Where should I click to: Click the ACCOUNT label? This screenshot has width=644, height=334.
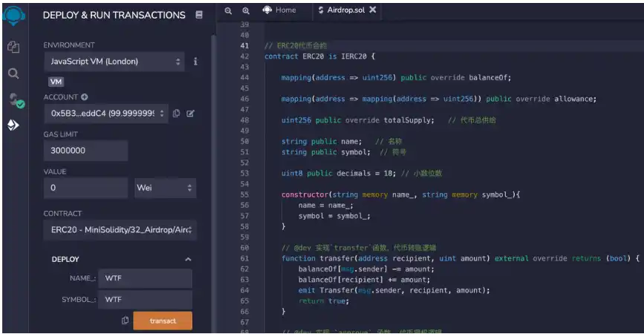coord(61,97)
